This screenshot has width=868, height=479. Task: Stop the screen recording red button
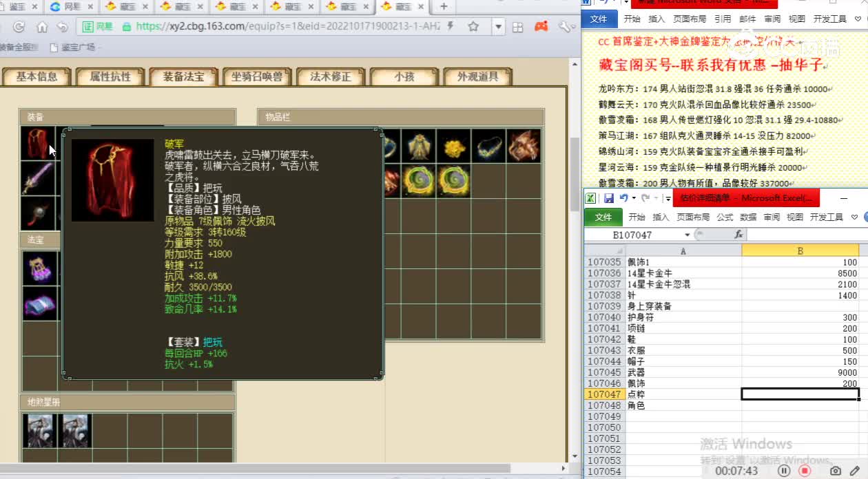pos(805,471)
